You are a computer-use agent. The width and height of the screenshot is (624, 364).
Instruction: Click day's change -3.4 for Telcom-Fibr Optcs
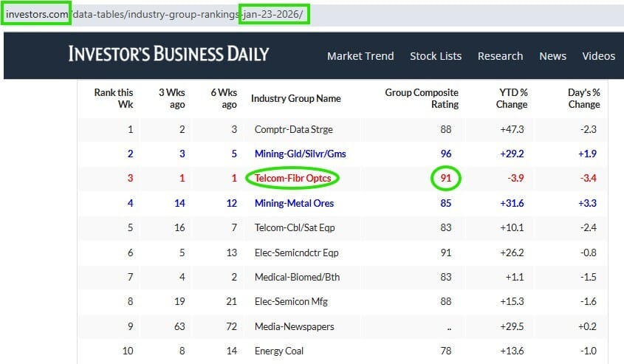[x=588, y=178]
